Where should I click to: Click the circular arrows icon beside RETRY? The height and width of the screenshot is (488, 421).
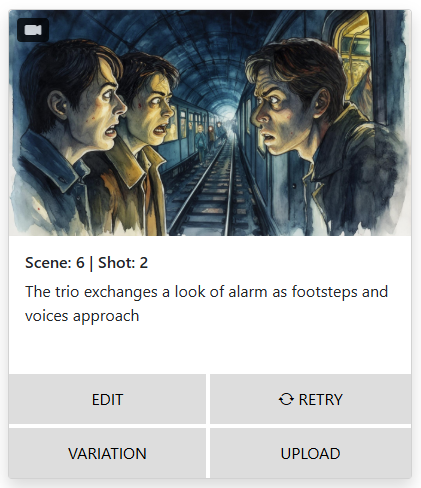[x=286, y=399]
